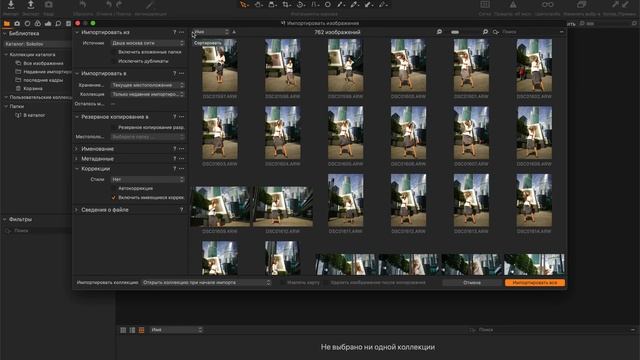640x360 pixels.
Task: Open the Library folder tool tab
Action: coord(7,24)
